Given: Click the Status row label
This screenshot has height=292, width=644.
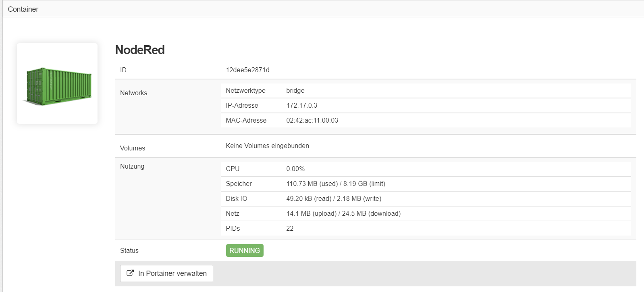Looking at the screenshot, I should point(129,251).
